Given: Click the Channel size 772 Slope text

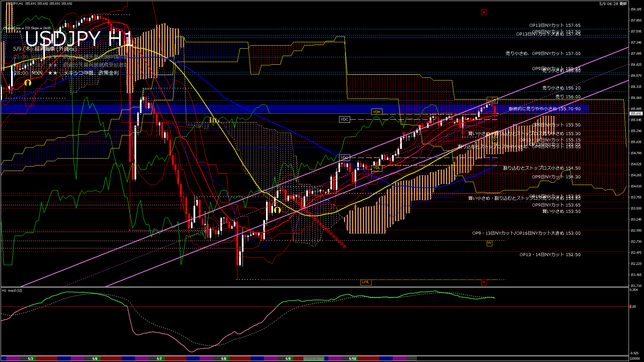Looking at the screenshot, I should [27, 28].
